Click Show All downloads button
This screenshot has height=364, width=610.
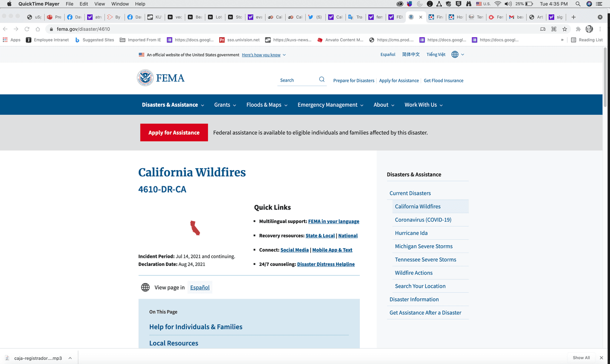[581, 358]
